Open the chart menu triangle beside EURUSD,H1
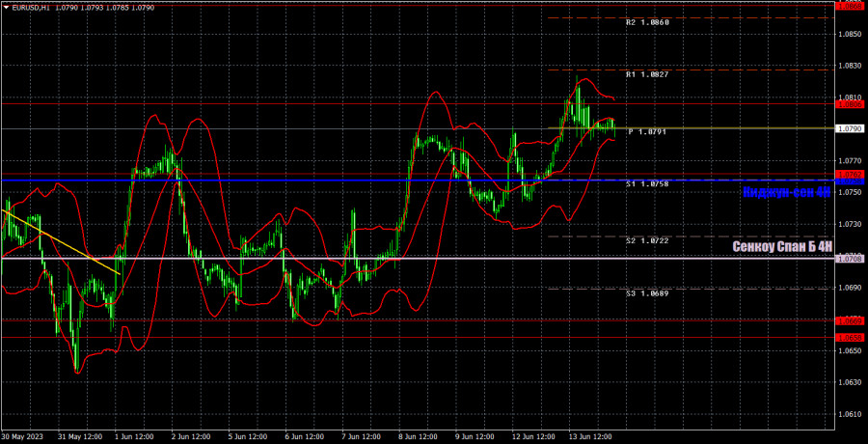 [x=6, y=7]
